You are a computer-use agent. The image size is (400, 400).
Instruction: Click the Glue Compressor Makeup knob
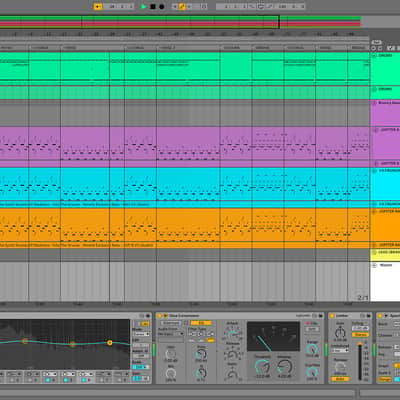click(284, 367)
